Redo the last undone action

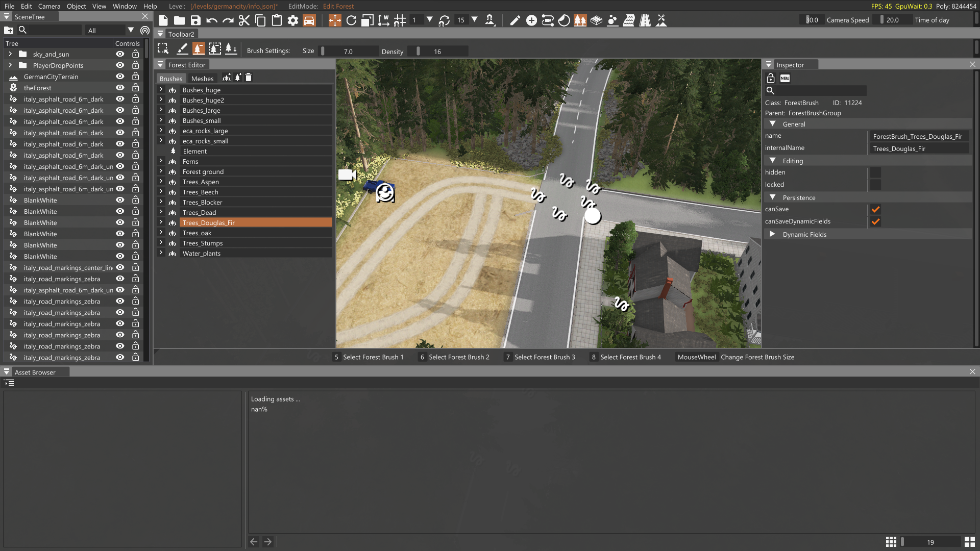click(228, 20)
